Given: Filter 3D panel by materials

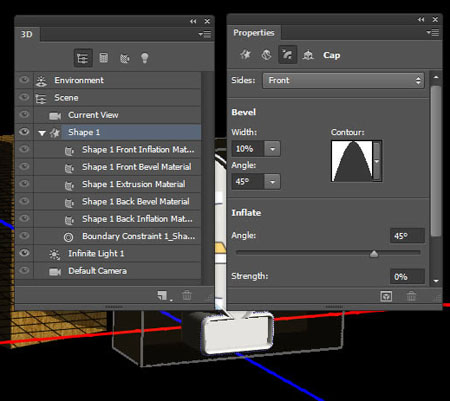Looking at the screenshot, I should click(x=124, y=58).
